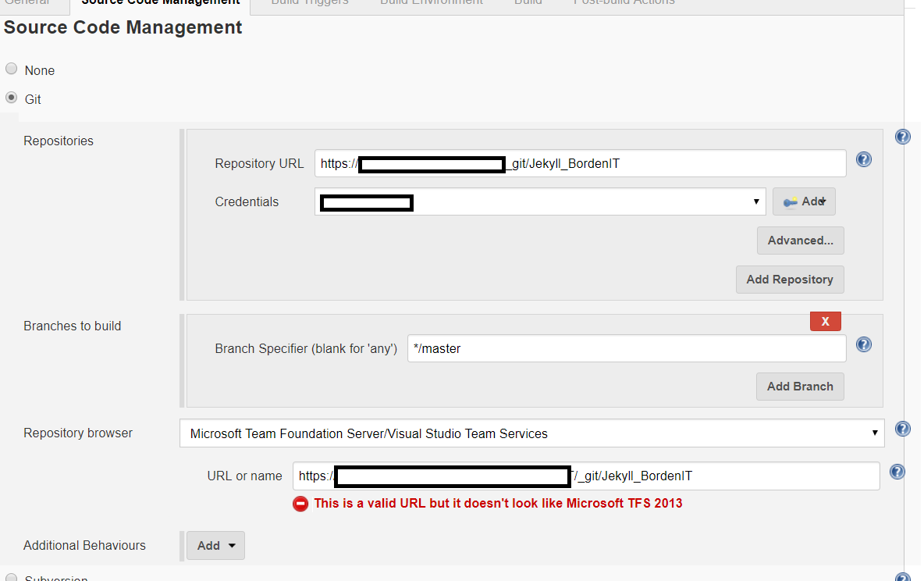Show help for the Repository URL field
The height and width of the screenshot is (581, 924).
click(x=863, y=159)
